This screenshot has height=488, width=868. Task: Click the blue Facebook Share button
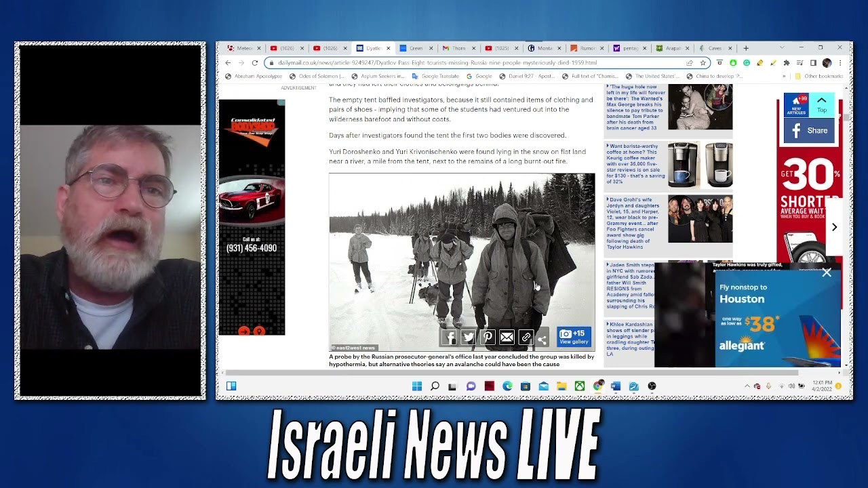point(810,130)
